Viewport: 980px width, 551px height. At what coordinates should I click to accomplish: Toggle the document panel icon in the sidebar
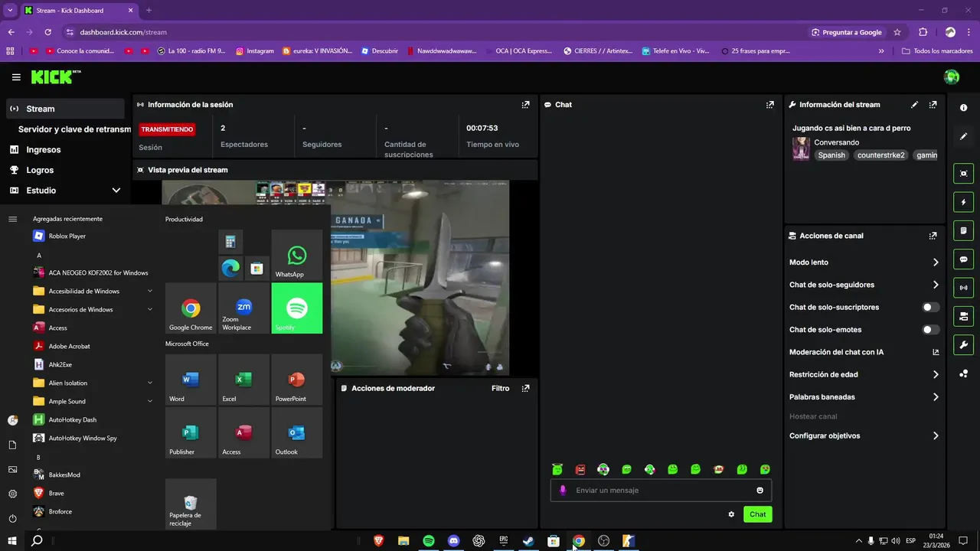[x=963, y=231]
